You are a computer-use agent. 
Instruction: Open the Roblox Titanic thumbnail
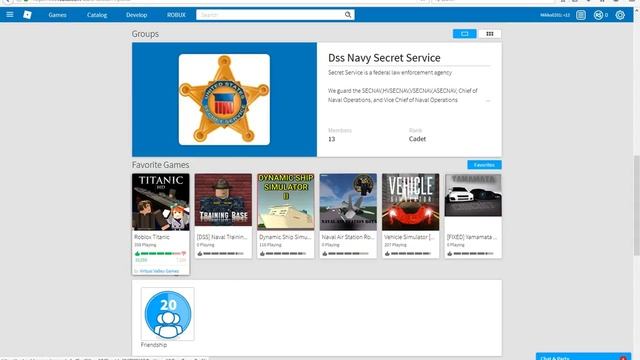pyautogui.click(x=160, y=202)
